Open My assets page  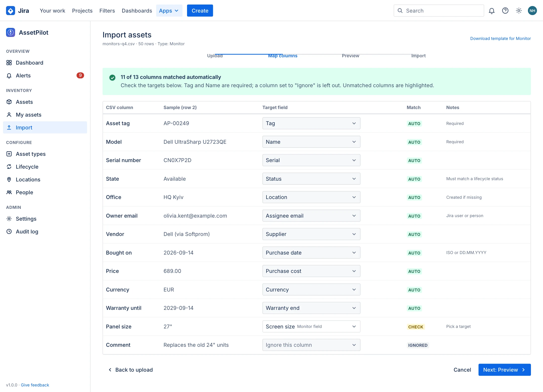pos(45,115)
